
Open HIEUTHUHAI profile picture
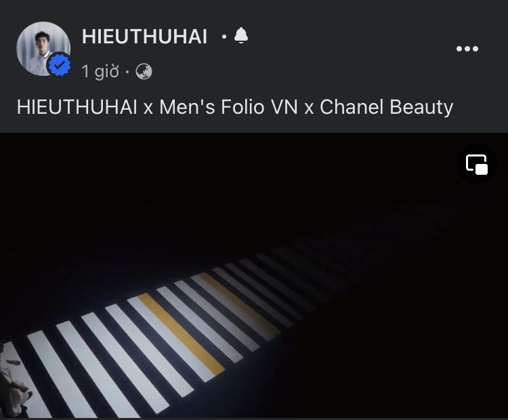click(43, 49)
